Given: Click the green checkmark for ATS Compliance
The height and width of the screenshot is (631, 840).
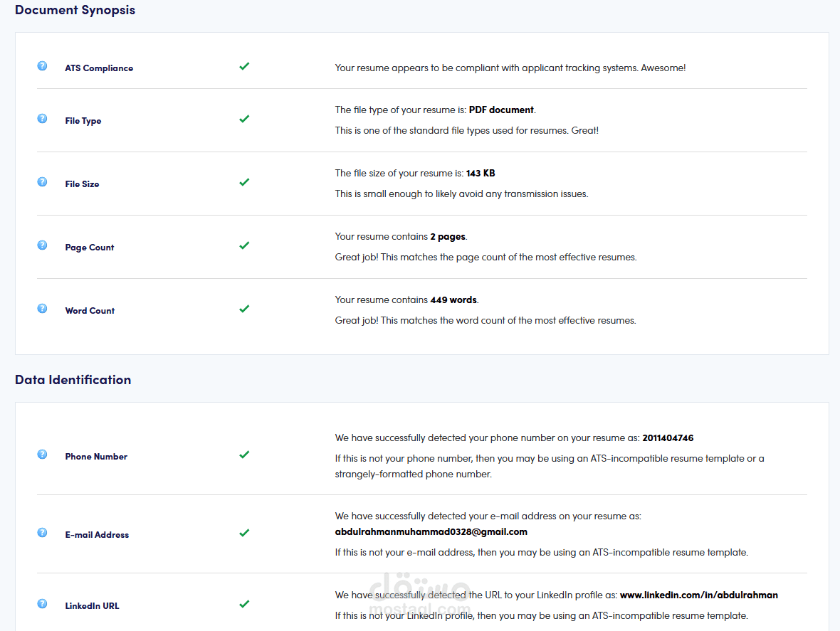Looking at the screenshot, I should point(244,66).
